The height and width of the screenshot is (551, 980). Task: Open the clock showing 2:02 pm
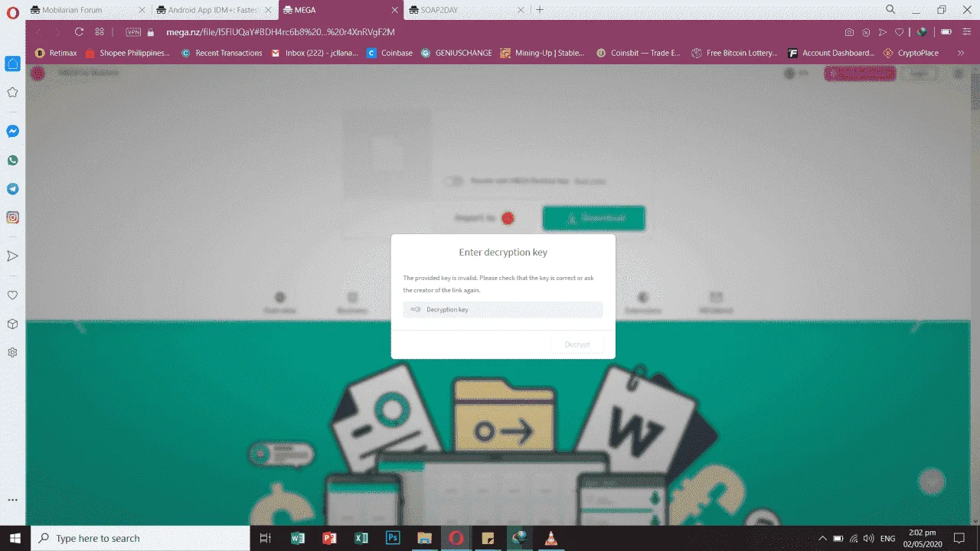pos(923,538)
